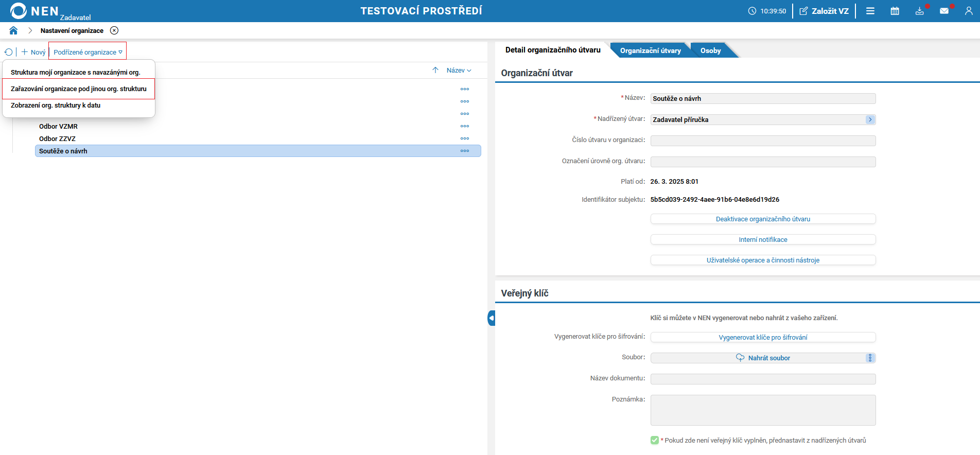Open more options for Odbor ZZVZ row
Viewport: 980px width, 455px height.
465,138
